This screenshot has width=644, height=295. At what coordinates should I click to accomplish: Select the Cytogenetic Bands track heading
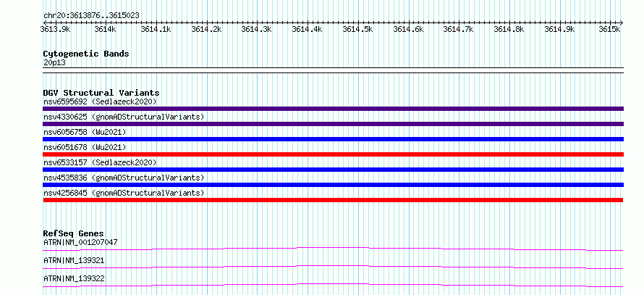click(x=86, y=54)
